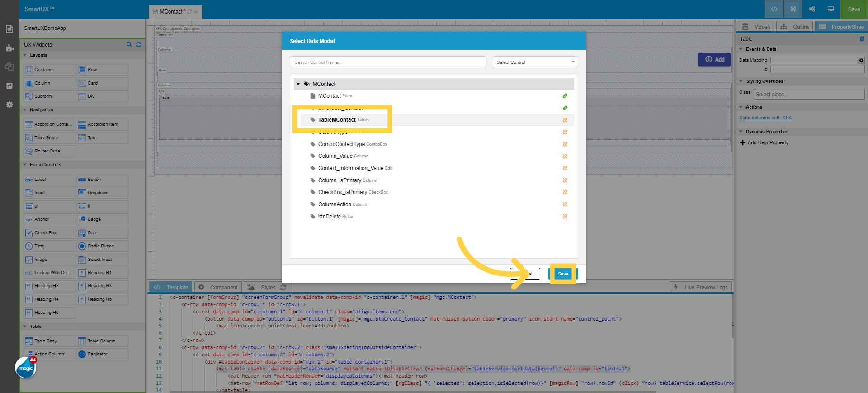Click the gear icon in left sidebar

pyautogui.click(x=9, y=104)
